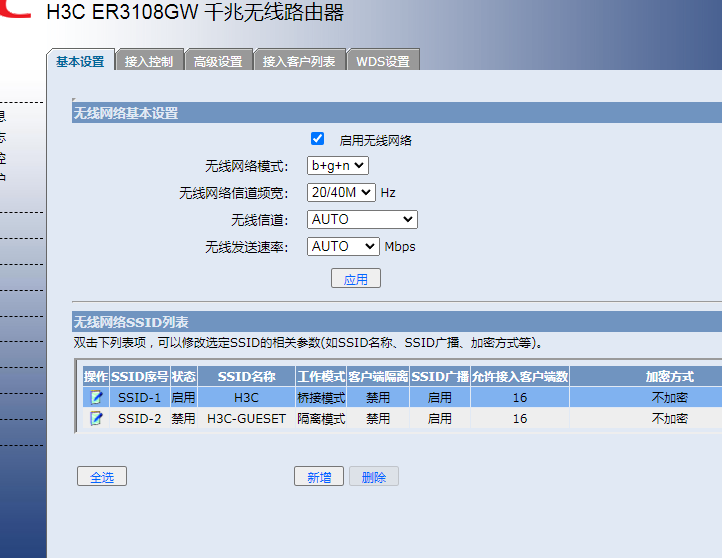
Task: Click the 应用 button
Action: coord(356,279)
